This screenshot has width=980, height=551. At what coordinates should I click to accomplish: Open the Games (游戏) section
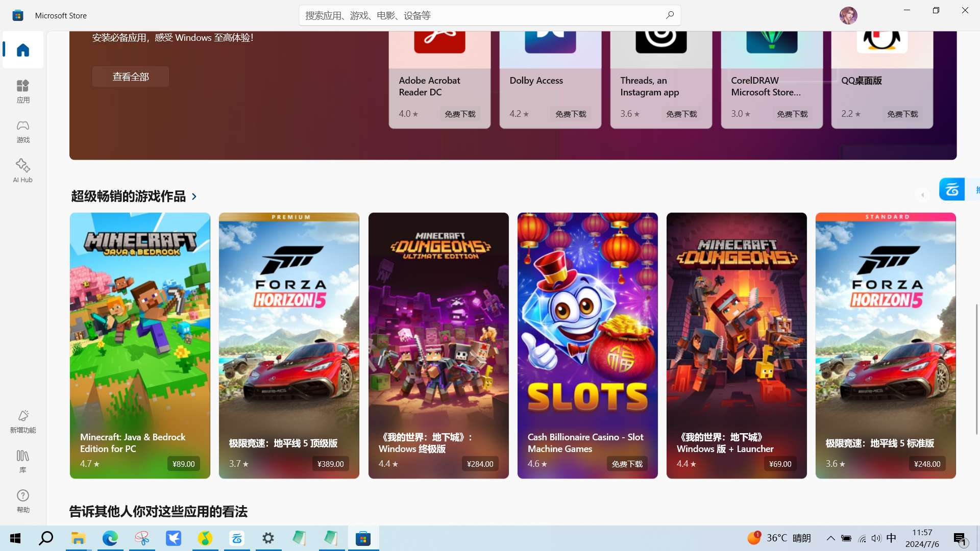click(23, 131)
